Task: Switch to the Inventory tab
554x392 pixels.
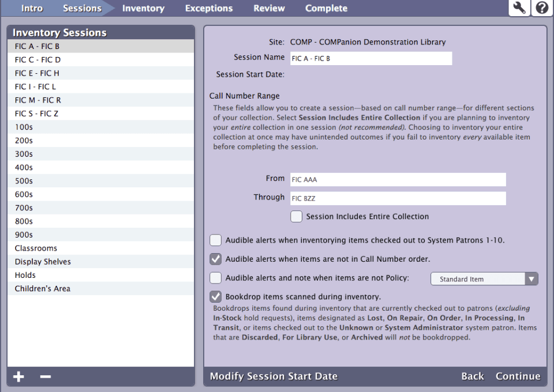Action: 143,8
